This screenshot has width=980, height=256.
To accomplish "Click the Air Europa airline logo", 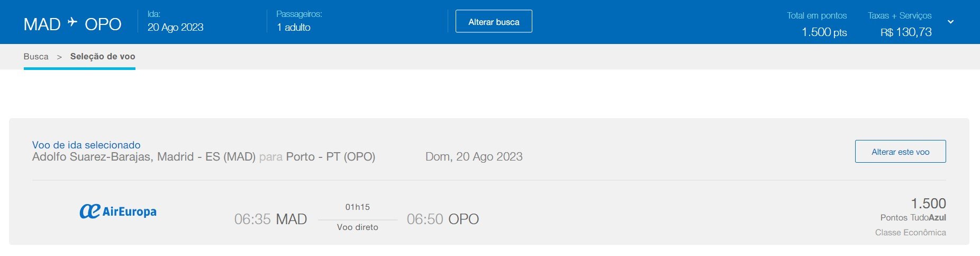I will tap(118, 211).
